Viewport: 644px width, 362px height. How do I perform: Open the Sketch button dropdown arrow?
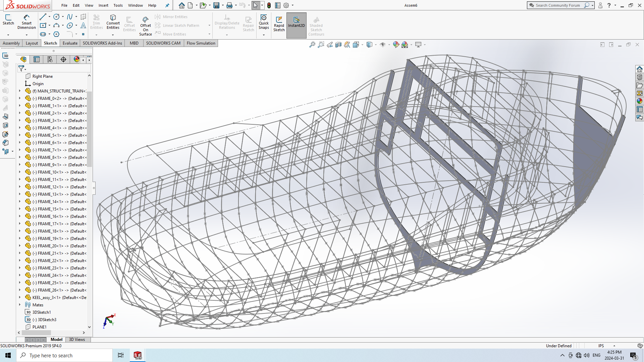(8, 35)
